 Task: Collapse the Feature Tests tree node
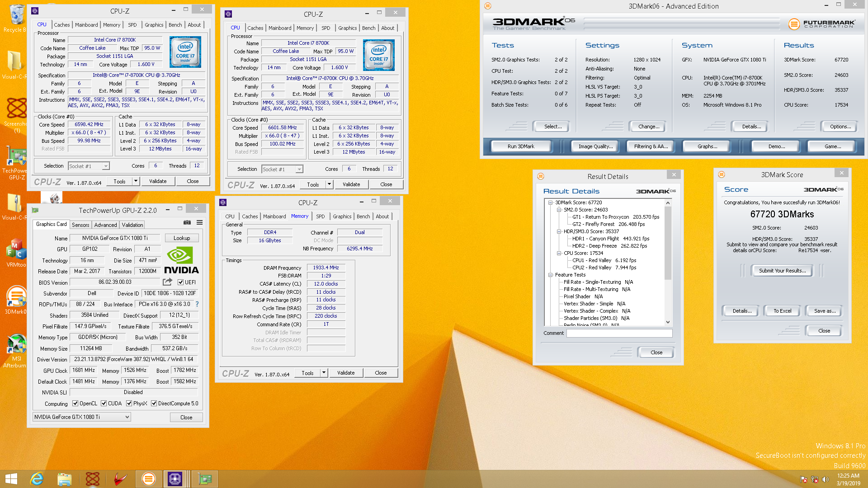(x=550, y=275)
